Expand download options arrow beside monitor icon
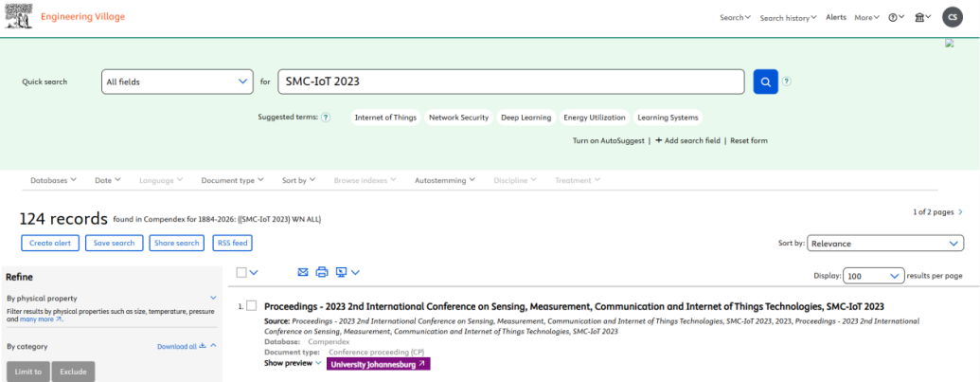Image resolution: width=980 pixels, height=382 pixels. 356,272
